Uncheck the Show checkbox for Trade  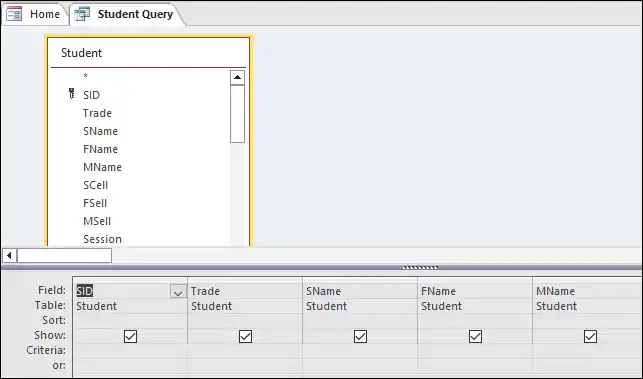pos(245,336)
